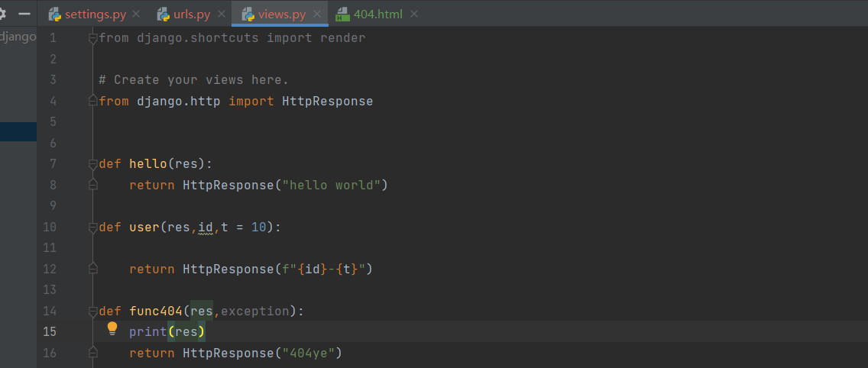
Task: Click the settings.py Python file icon
Action: click(54, 15)
